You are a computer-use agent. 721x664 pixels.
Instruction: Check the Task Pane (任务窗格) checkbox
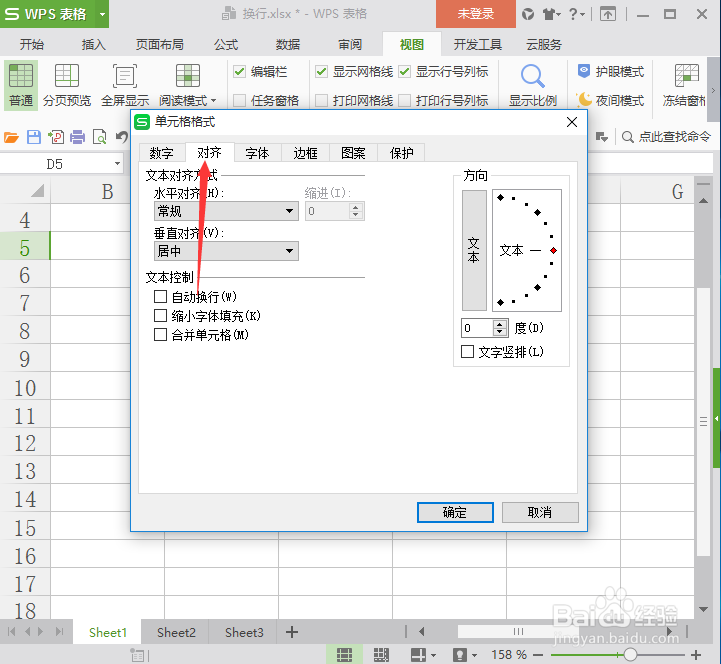[x=239, y=100]
